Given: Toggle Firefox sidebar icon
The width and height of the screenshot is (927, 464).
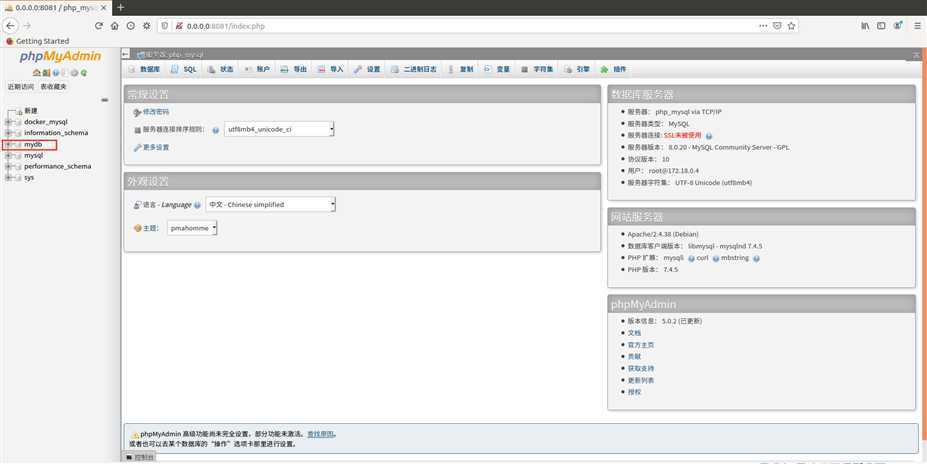Looking at the screenshot, I should point(881,25).
